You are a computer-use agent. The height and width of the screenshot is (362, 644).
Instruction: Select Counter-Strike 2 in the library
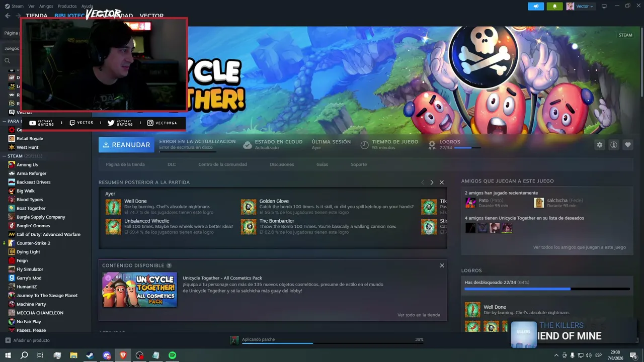click(x=33, y=243)
